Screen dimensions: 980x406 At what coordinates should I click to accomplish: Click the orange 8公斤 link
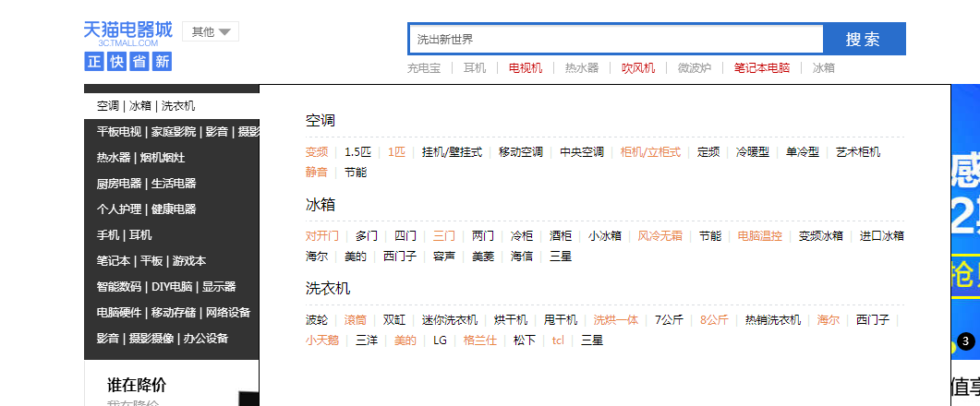tap(714, 320)
